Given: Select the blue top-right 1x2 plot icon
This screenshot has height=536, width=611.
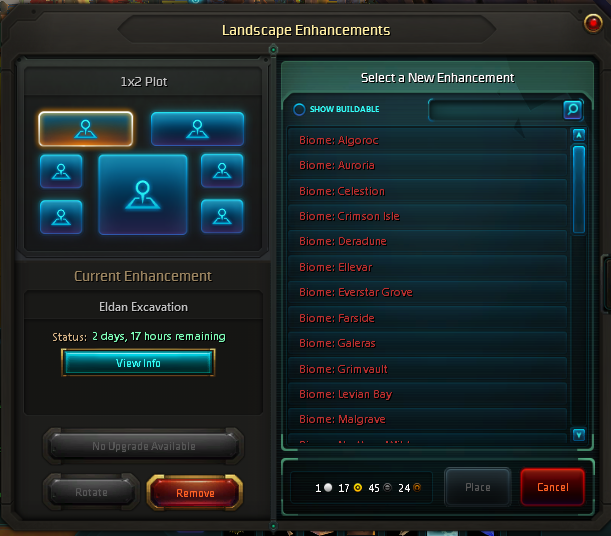Looking at the screenshot, I should 198,129.
